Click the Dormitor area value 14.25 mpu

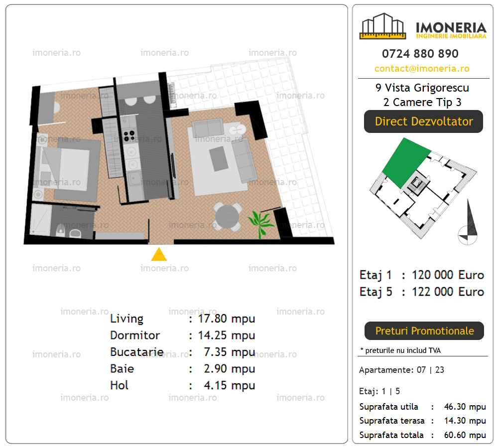coord(227,336)
